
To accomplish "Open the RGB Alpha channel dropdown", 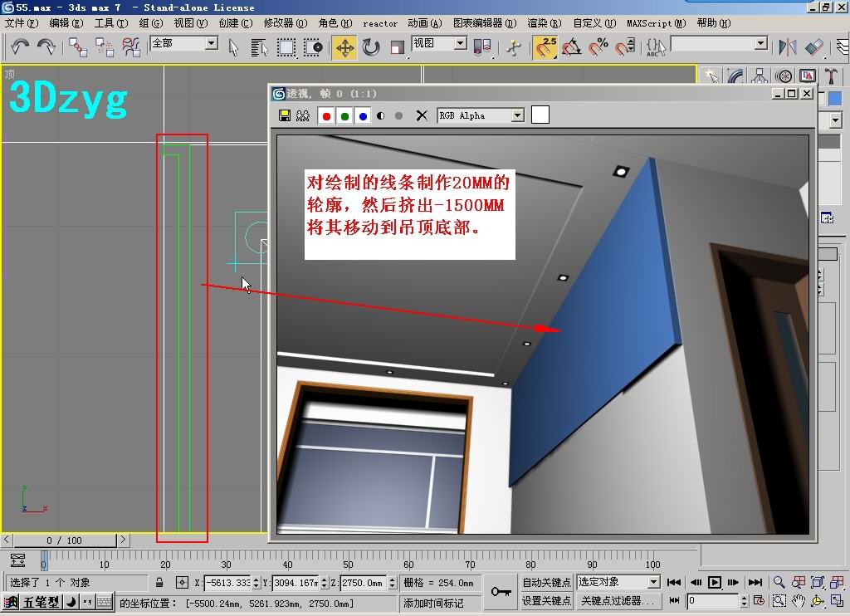I will pos(517,116).
